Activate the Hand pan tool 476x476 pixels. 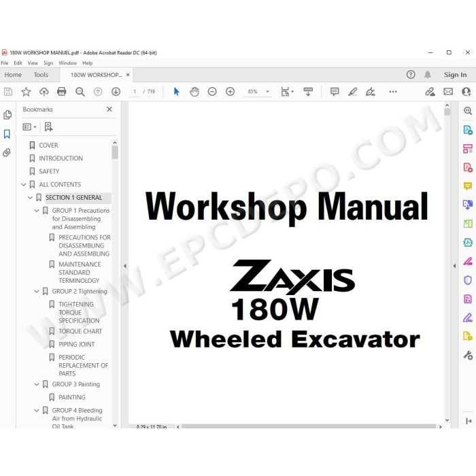pos(194,92)
